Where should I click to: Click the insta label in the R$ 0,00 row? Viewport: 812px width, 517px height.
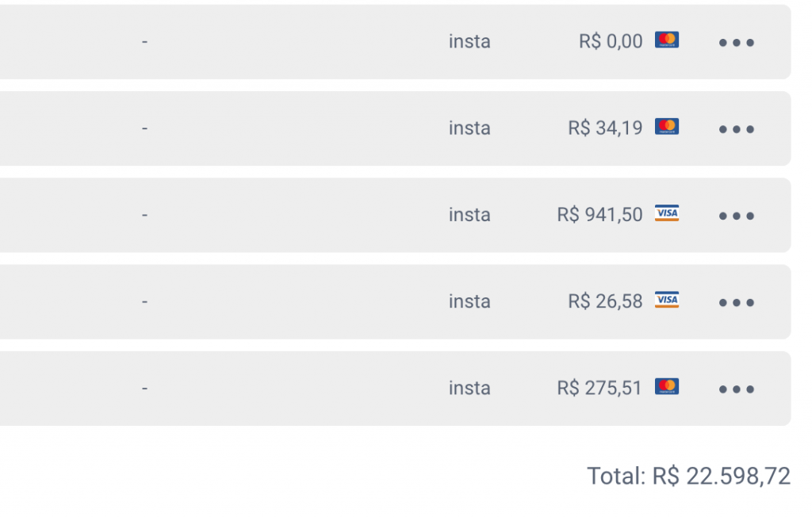[x=469, y=41]
